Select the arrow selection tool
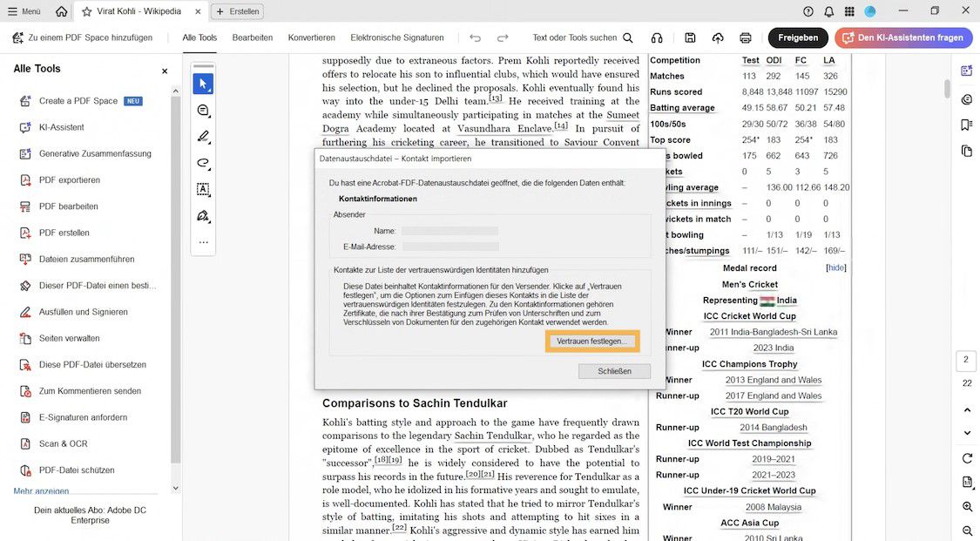 (x=203, y=84)
